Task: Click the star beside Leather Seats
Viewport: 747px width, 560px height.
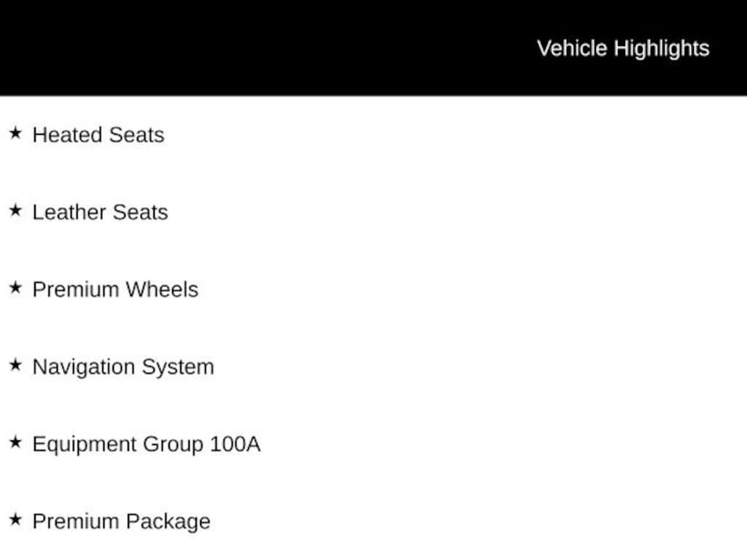Action: point(15,211)
